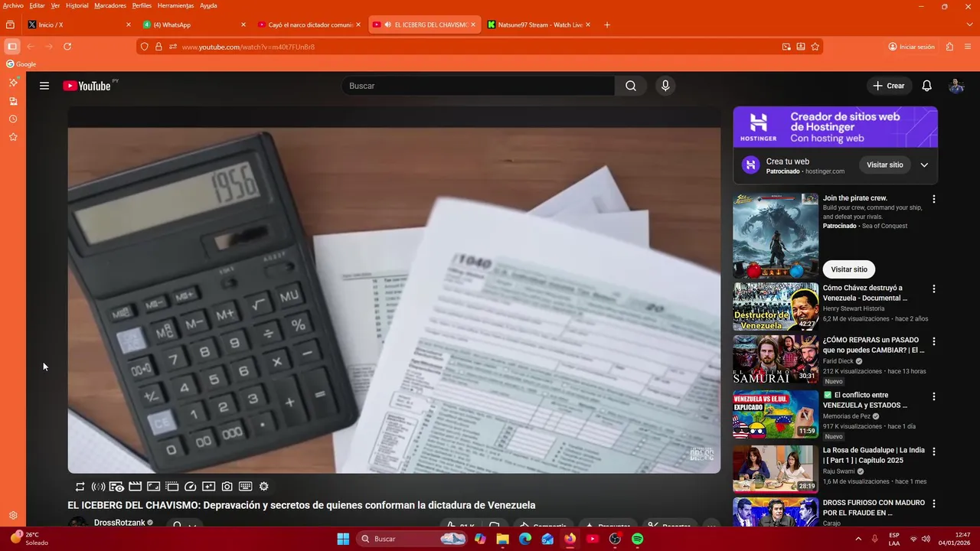Open EL ÚLTIMO SAMURAI video thumbnail

(x=776, y=360)
